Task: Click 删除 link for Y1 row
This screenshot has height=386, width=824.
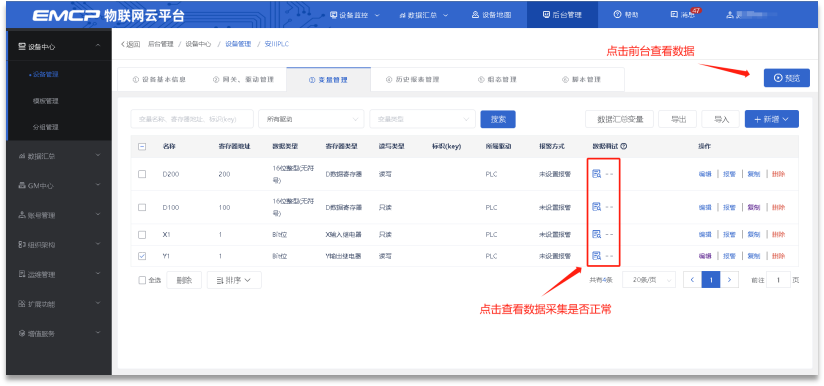Action: [778, 256]
